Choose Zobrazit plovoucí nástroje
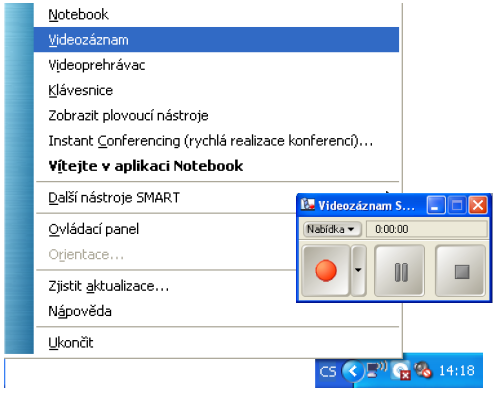This screenshot has height=394, width=501. [x=217, y=116]
